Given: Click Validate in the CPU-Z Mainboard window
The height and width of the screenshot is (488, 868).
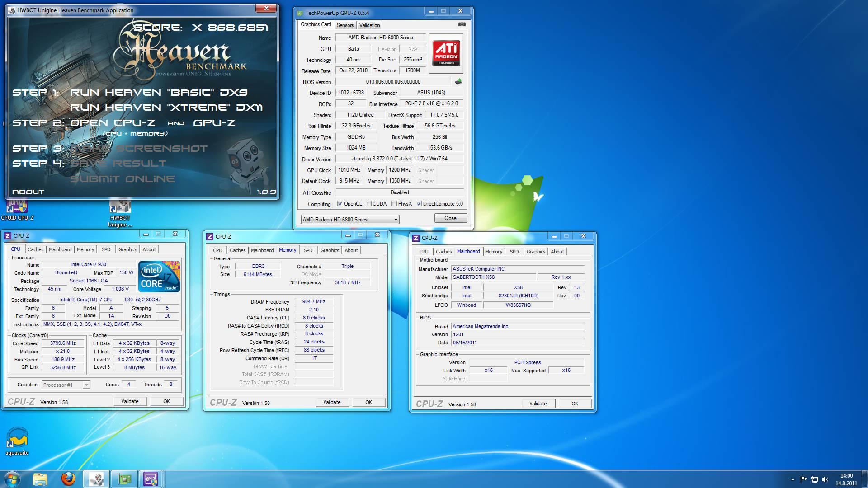Looking at the screenshot, I should click(538, 404).
